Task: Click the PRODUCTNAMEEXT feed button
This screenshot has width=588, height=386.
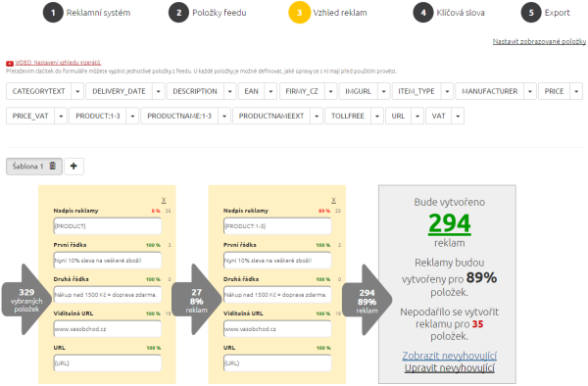Action: (271, 116)
